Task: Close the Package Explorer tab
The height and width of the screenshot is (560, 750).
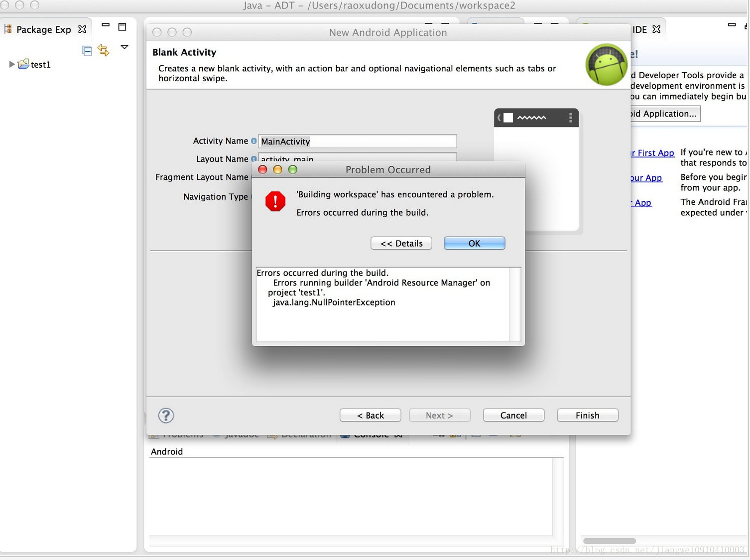Action: coord(82,29)
